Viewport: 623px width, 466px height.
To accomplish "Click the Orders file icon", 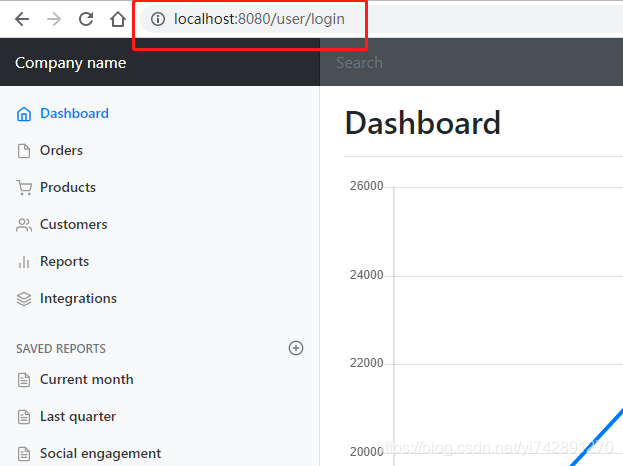I will (24, 151).
